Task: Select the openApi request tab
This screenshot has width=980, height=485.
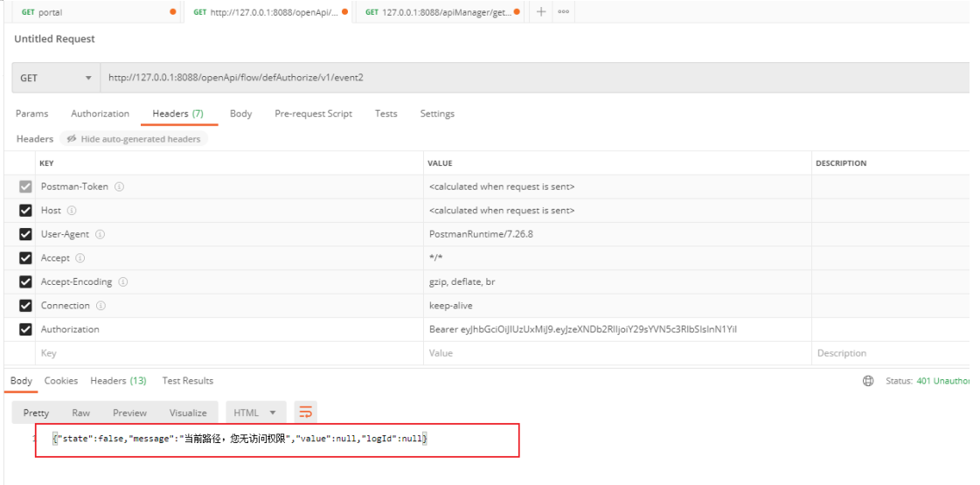Action: [267, 12]
